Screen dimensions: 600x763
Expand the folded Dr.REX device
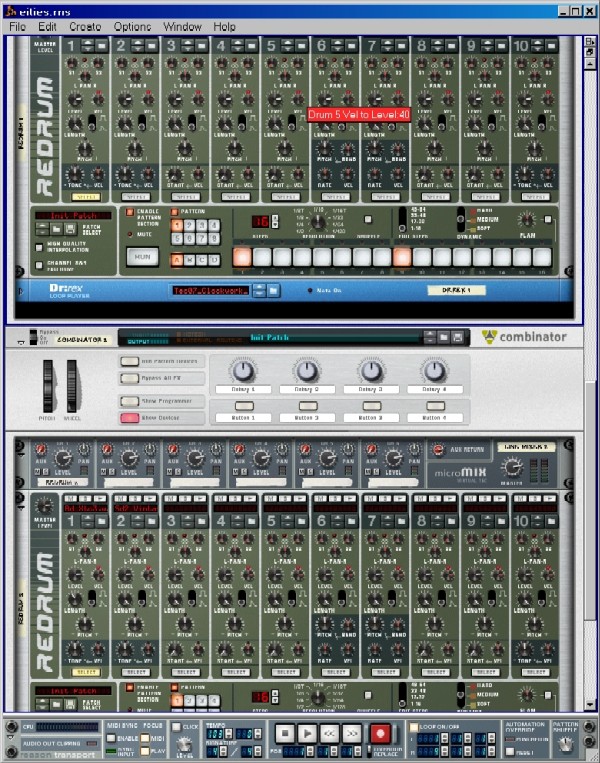point(20,291)
